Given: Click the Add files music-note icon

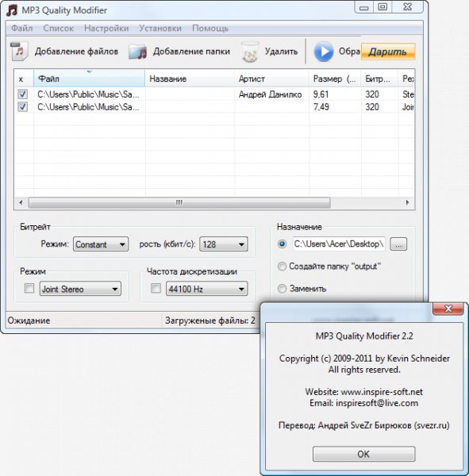Looking at the screenshot, I should pyautogui.click(x=19, y=51).
